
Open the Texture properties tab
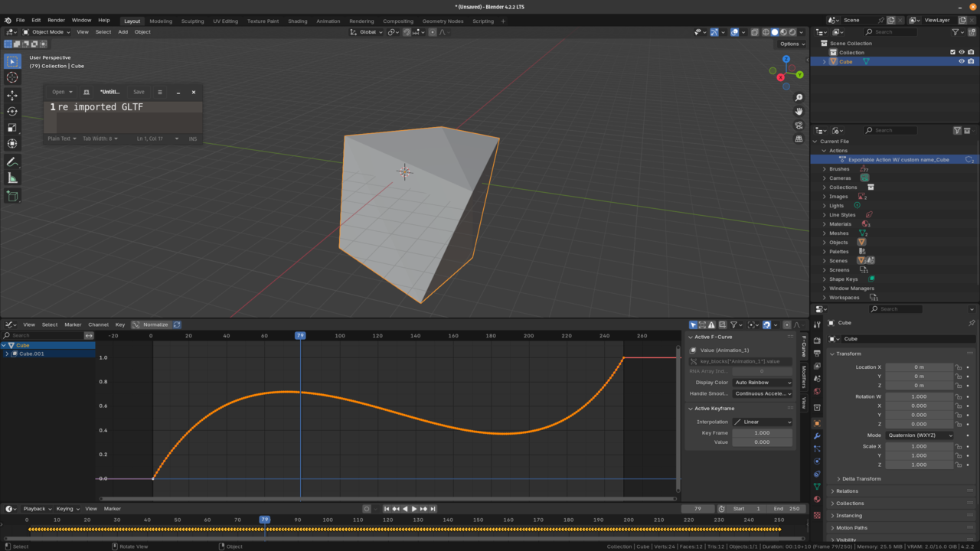tap(817, 514)
